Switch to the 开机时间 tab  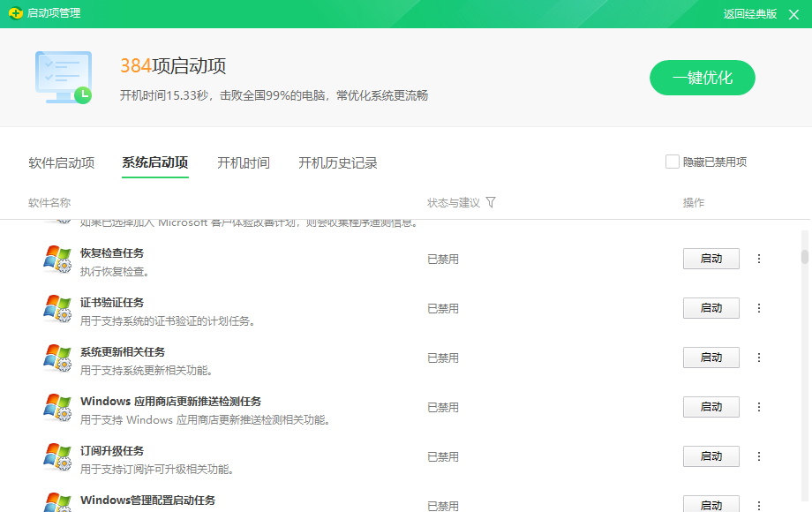[x=244, y=163]
